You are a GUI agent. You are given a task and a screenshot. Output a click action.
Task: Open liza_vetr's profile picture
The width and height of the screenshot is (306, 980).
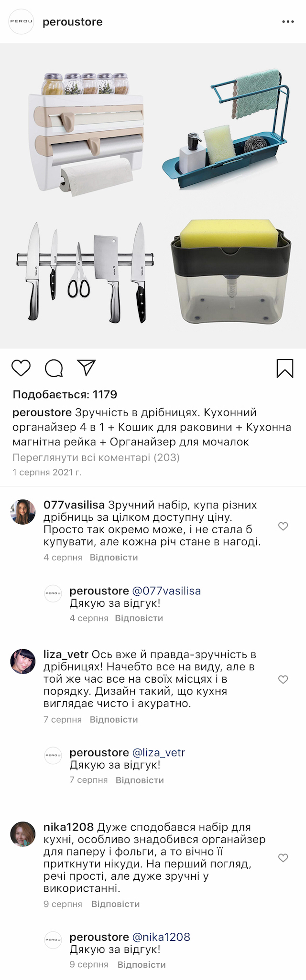(x=23, y=661)
